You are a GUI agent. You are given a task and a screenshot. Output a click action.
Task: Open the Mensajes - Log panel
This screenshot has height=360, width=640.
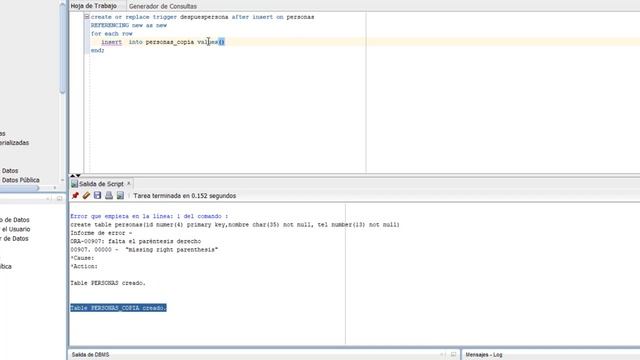click(x=484, y=355)
